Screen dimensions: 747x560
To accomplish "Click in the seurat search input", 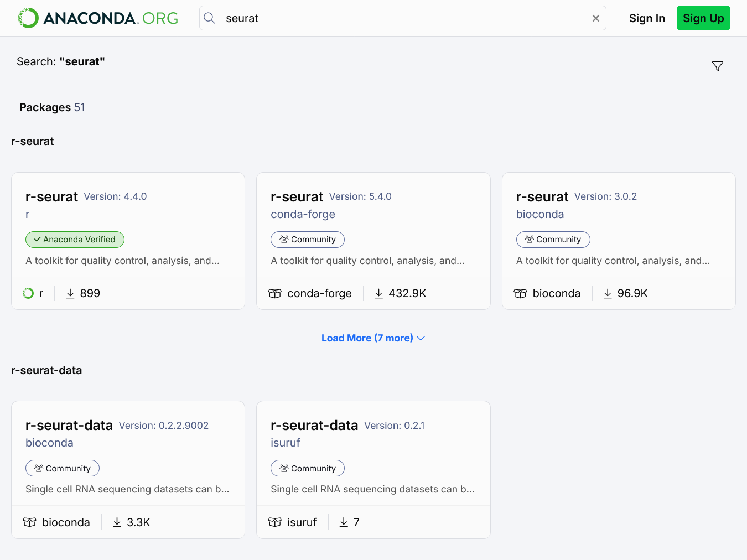I will [x=404, y=18].
